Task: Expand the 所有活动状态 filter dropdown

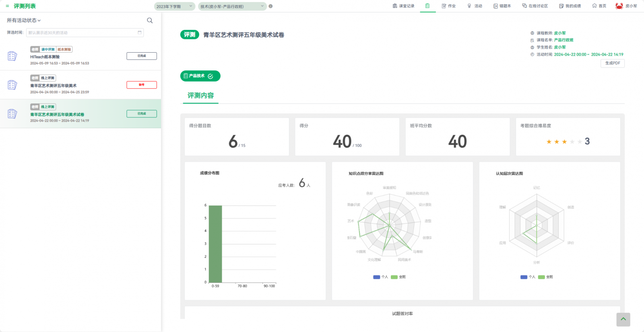Action: pyautogui.click(x=24, y=20)
